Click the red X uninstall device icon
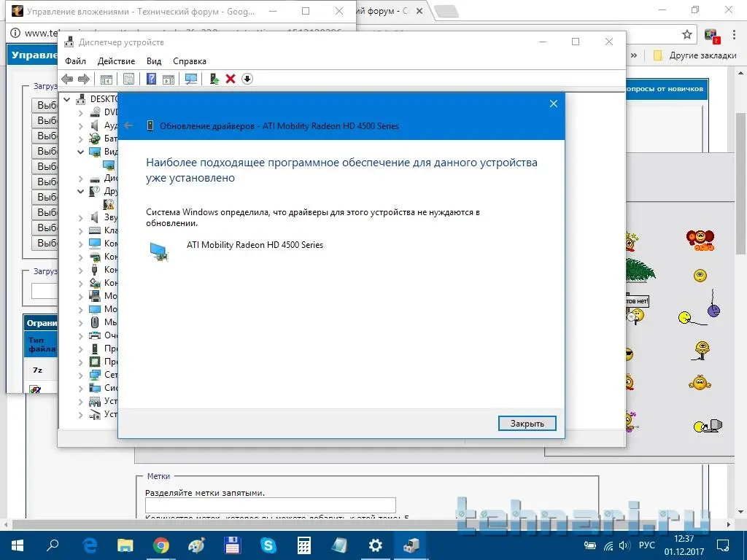Viewport: 747px width, 560px height. pos(231,79)
